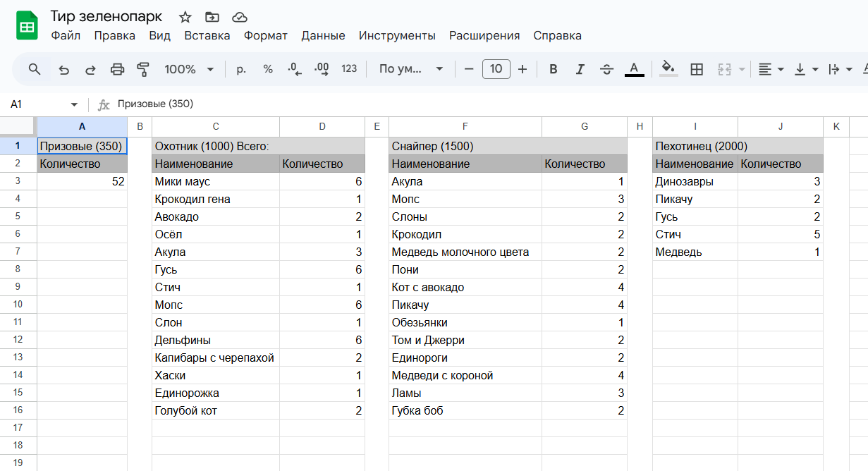
Task: Select cell Капибары с черепахой
Action: [216, 357]
